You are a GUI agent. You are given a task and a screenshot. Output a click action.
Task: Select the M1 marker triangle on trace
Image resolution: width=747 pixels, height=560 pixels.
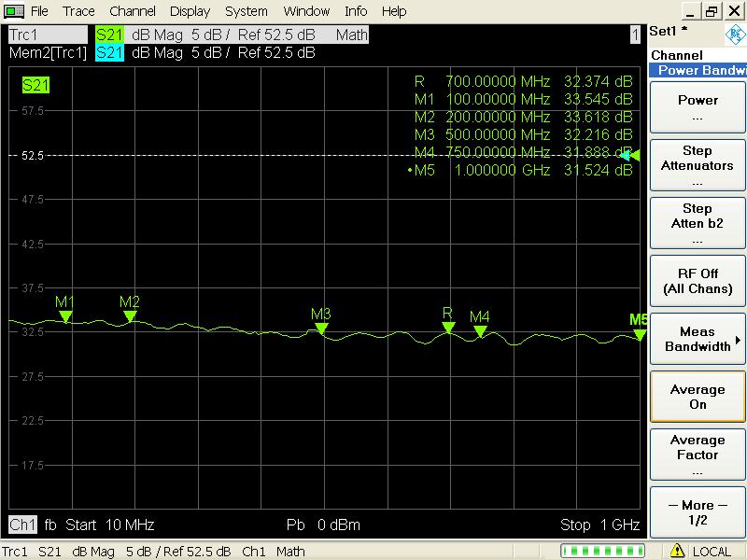click(x=65, y=316)
